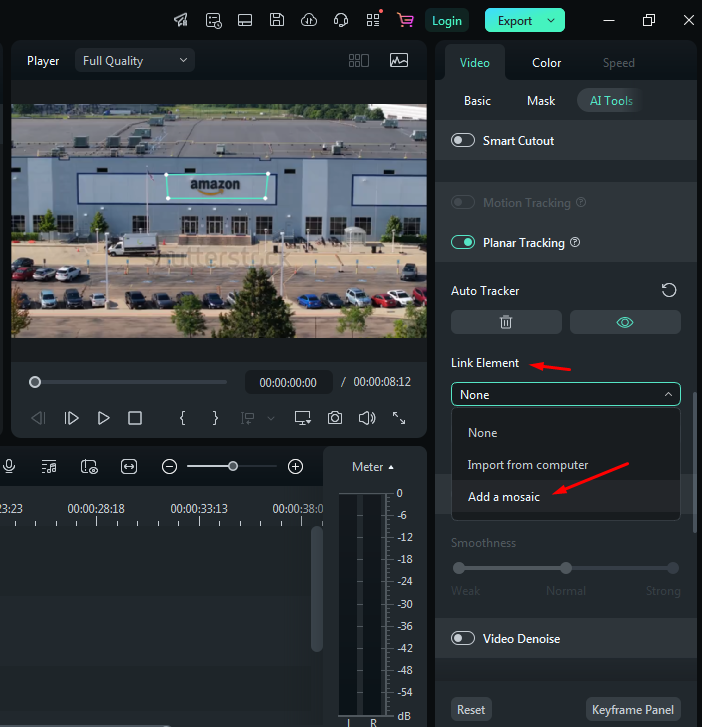Zoom in the timeline with plus button
The image size is (702, 727).
tap(295, 466)
